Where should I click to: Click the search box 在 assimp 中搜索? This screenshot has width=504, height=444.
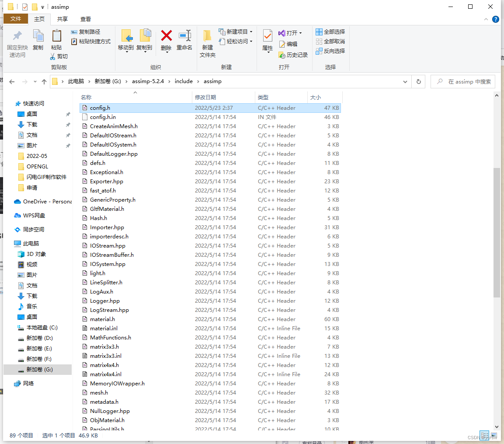pos(463,82)
